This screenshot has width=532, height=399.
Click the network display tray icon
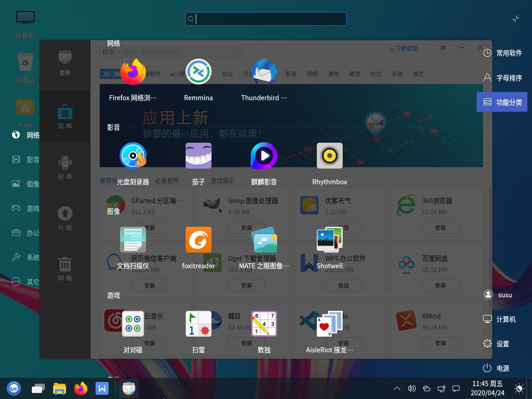pos(441,388)
